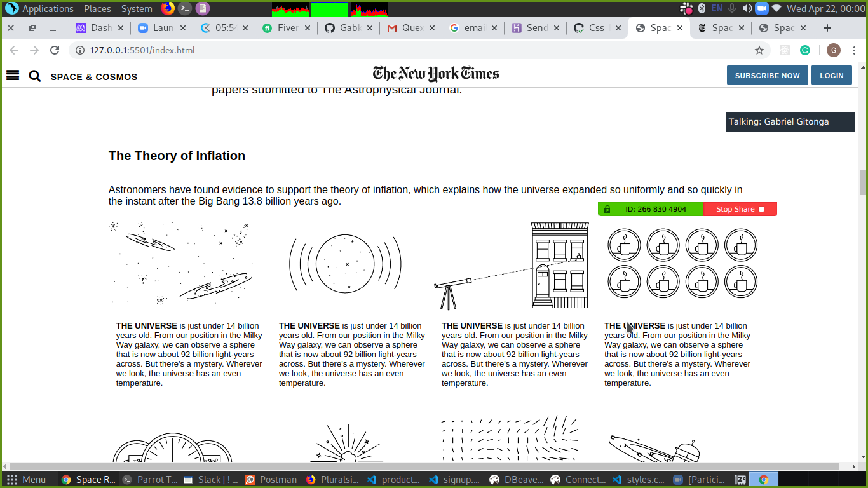The width and height of the screenshot is (868, 488).
Task: Open the Menu button in bottom taskbar
Action: click(27, 480)
